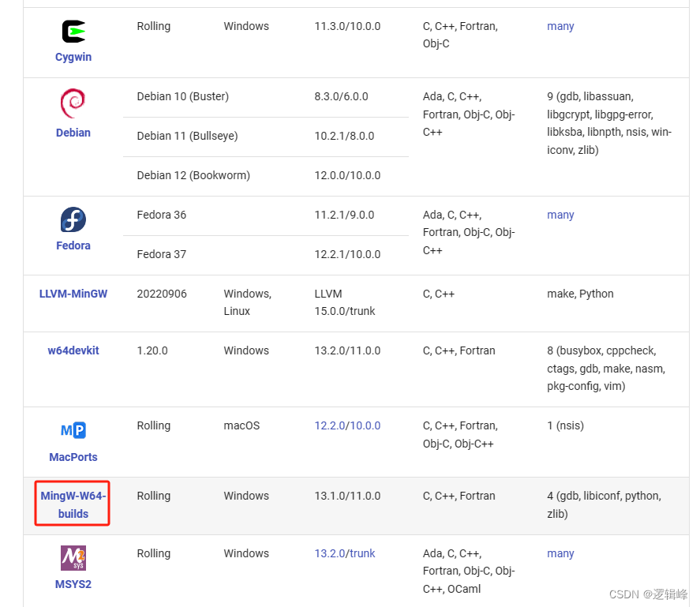The image size is (700, 607).
Task: Click the 'many' packages link for Cygwin
Action: (x=560, y=26)
